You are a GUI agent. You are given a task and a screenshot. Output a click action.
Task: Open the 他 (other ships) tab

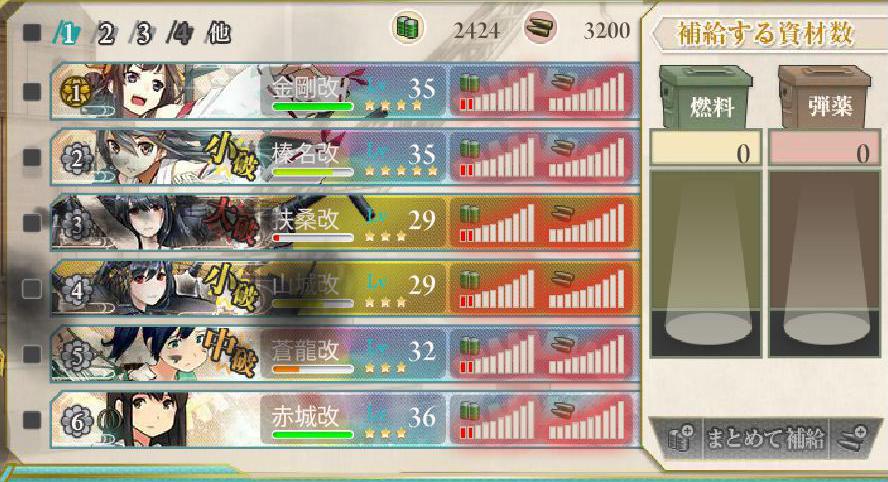pyautogui.click(x=220, y=33)
